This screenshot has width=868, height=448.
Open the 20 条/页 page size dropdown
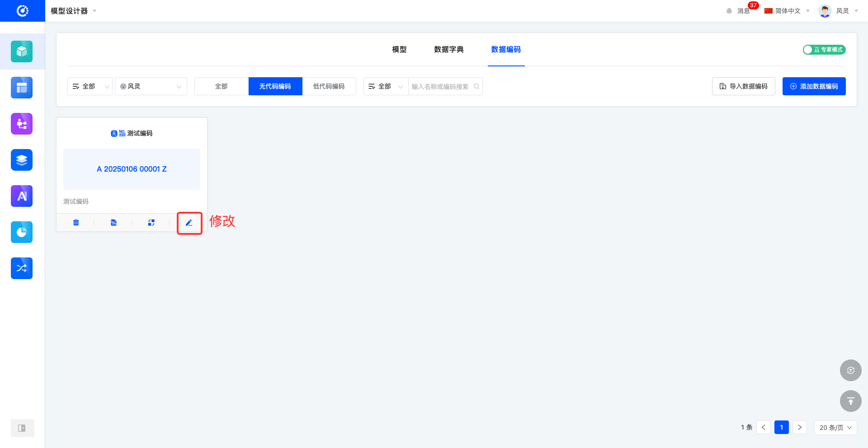835,427
